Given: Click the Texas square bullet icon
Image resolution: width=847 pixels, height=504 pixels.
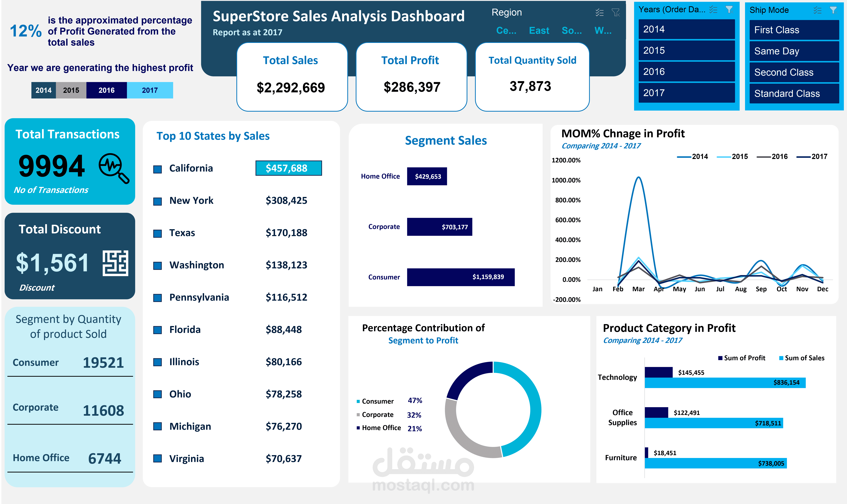Looking at the screenshot, I should [x=157, y=234].
